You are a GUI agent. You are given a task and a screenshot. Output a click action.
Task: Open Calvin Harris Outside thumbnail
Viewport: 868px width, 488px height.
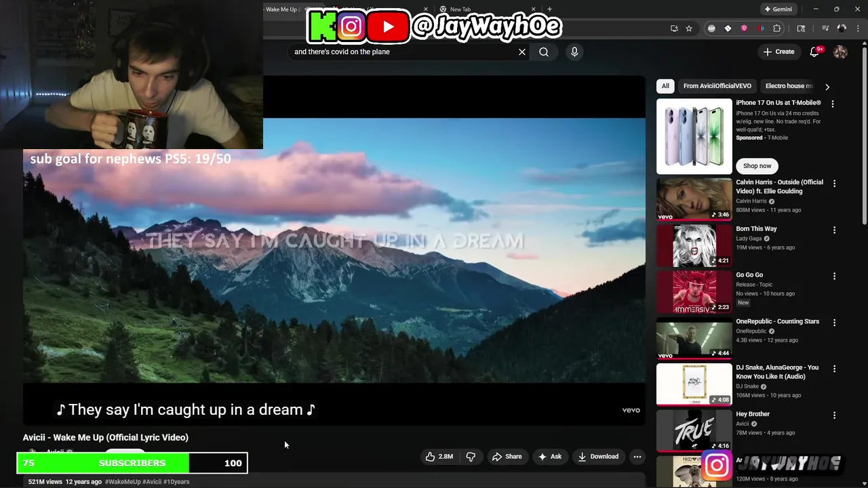coord(694,199)
